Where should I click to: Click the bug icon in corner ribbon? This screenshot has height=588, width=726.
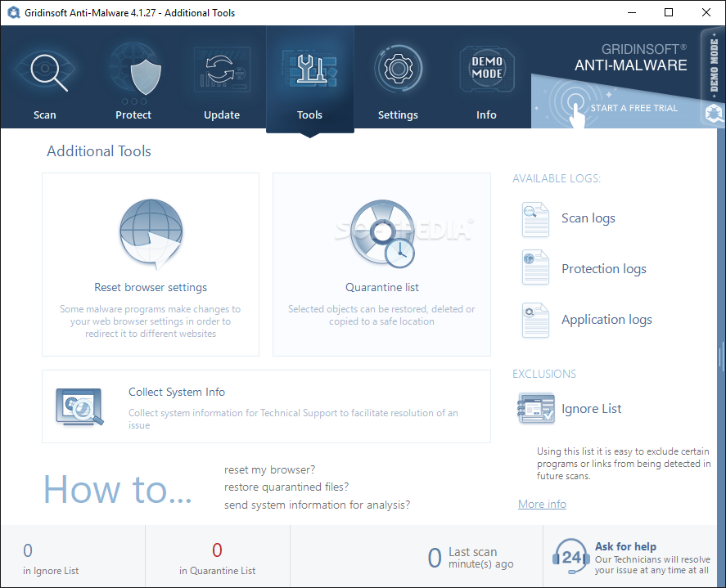pos(714,113)
